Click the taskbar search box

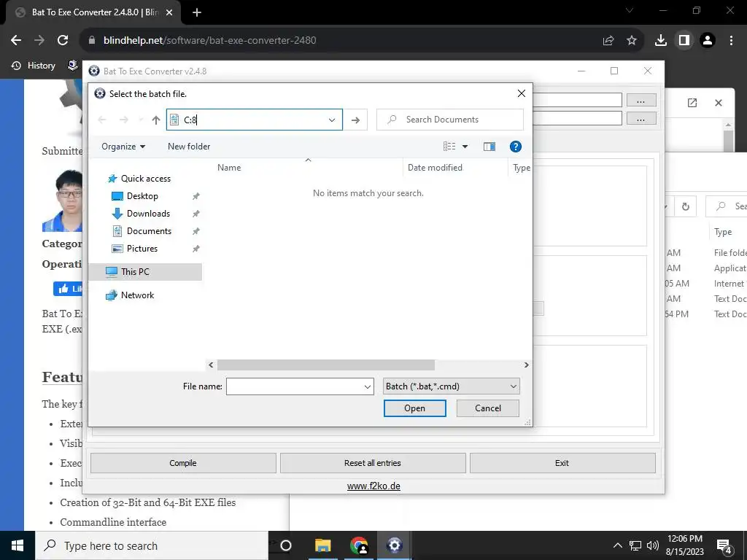click(x=152, y=545)
